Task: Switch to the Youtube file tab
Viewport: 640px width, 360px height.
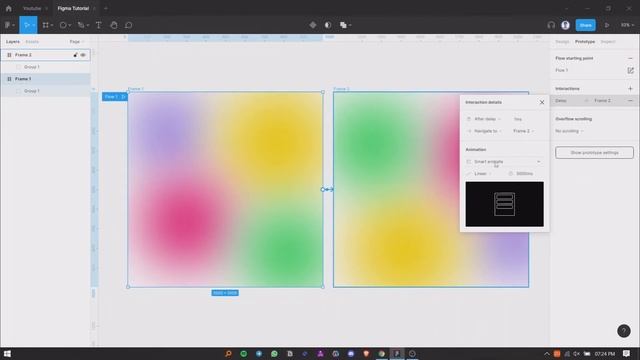Action: click(32, 8)
